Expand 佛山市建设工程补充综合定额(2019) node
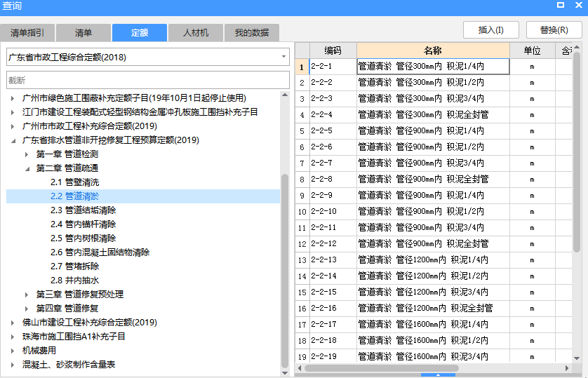 (13, 323)
